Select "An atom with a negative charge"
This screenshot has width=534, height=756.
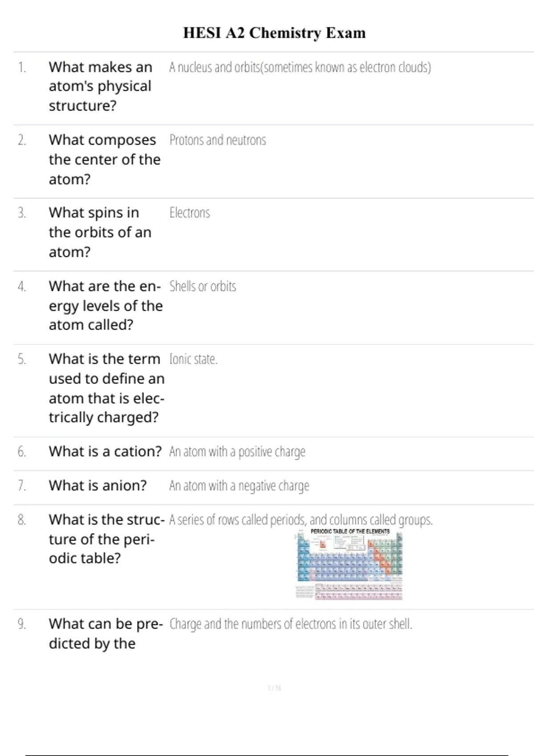click(239, 486)
